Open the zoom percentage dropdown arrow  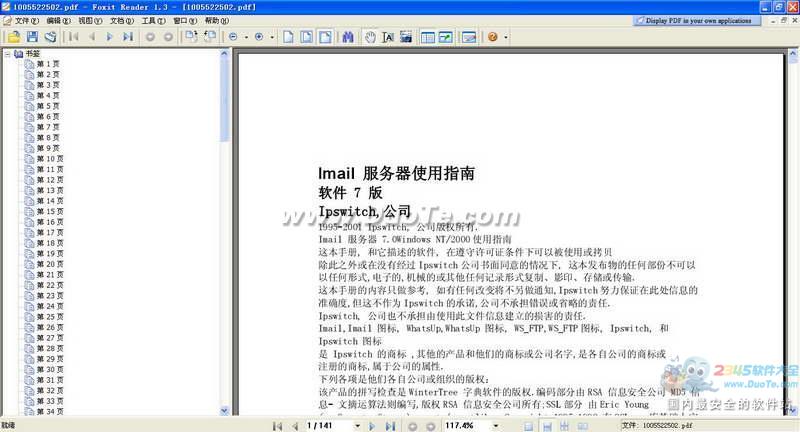tap(495, 425)
